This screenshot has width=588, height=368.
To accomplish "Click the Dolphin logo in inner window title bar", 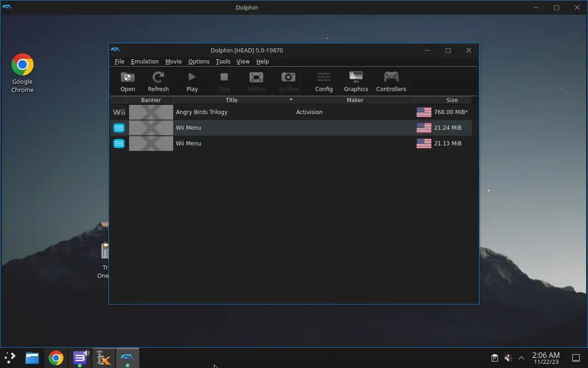I will pos(116,50).
